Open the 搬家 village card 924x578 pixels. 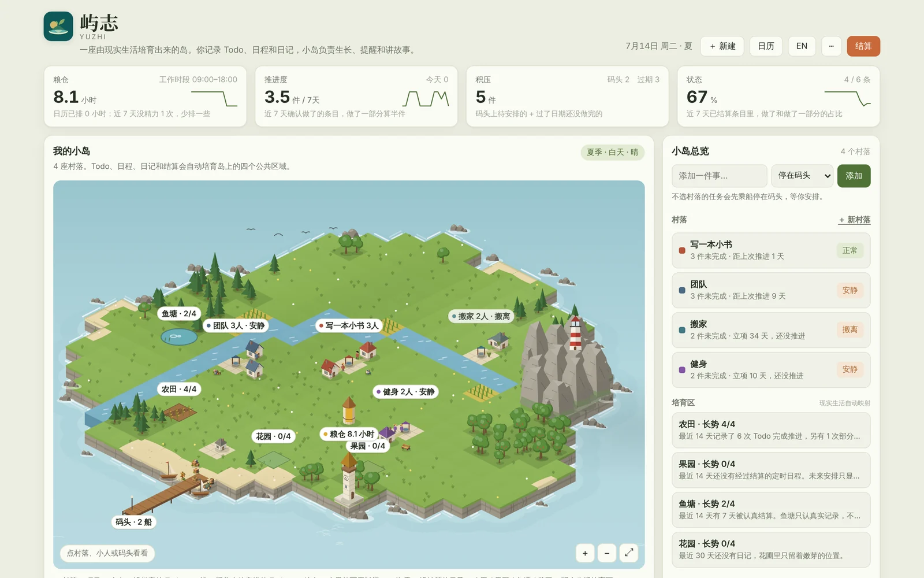(x=771, y=330)
